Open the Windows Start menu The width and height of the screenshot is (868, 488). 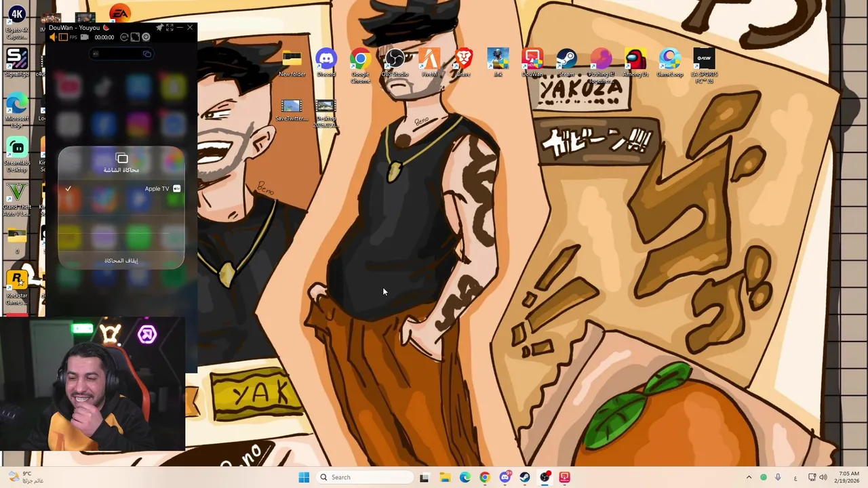click(x=304, y=477)
